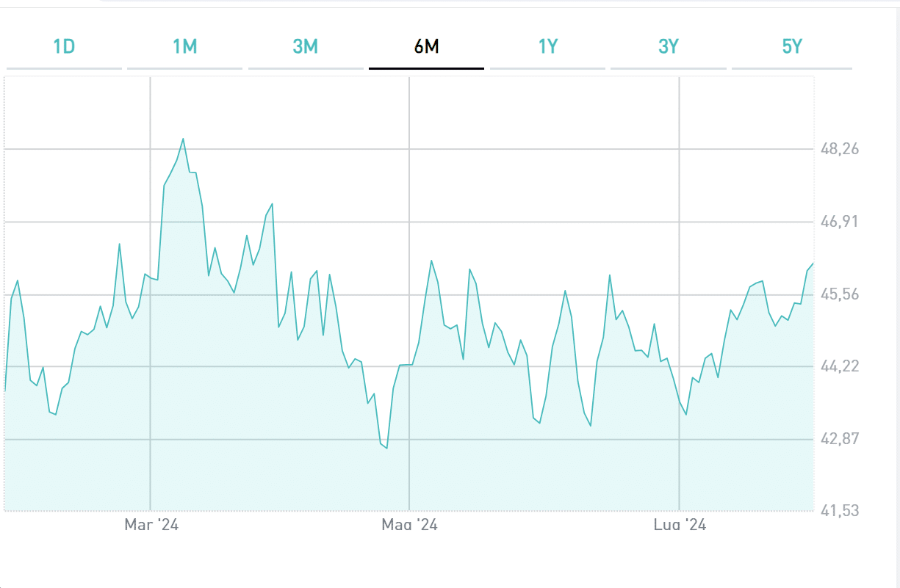Select the 42,87 y-axis value
Image resolution: width=900 pixels, height=588 pixels.
click(x=840, y=439)
